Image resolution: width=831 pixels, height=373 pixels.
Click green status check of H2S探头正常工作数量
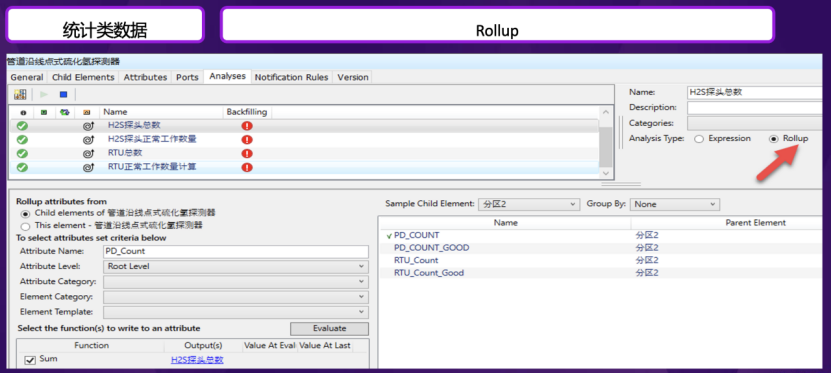coord(22,140)
